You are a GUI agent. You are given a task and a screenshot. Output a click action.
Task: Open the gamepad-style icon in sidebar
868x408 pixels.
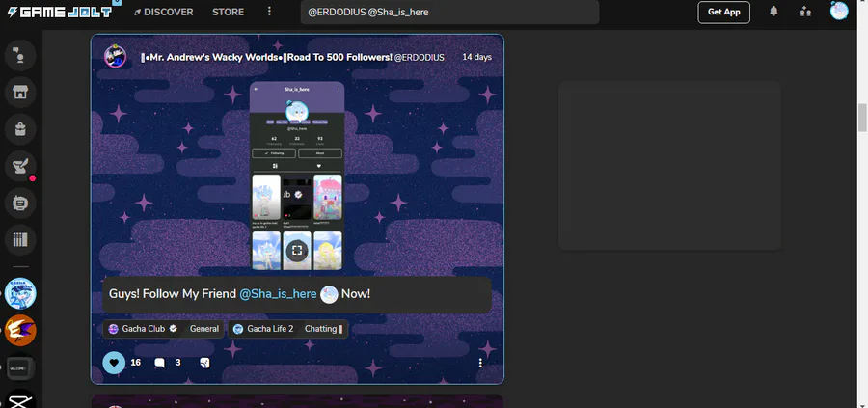pyautogui.click(x=20, y=203)
